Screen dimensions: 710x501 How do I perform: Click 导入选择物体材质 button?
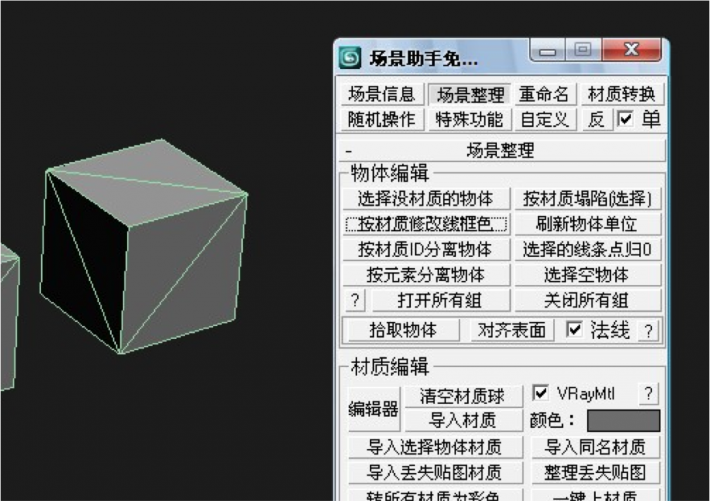coord(435,447)
